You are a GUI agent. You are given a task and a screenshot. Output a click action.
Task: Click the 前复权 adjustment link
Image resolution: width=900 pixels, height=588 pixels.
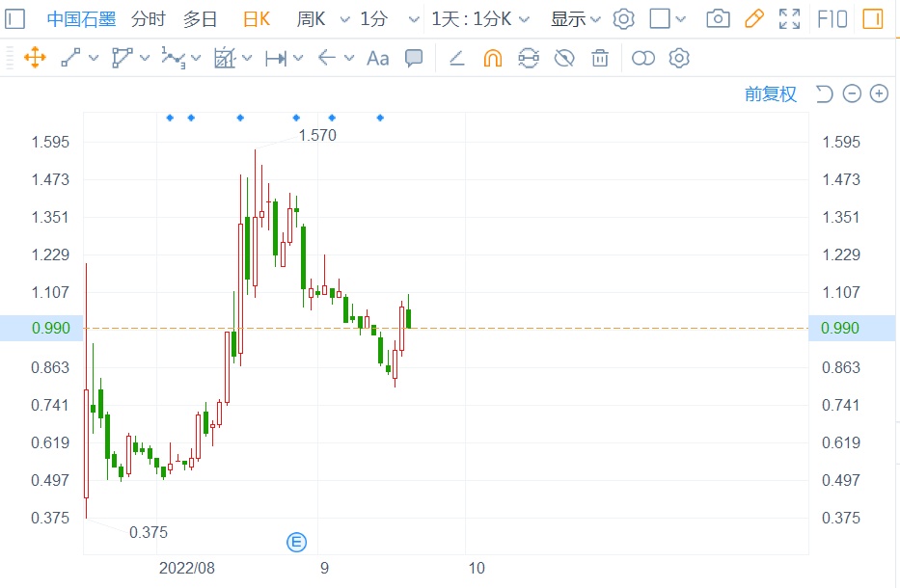[771, 94]
